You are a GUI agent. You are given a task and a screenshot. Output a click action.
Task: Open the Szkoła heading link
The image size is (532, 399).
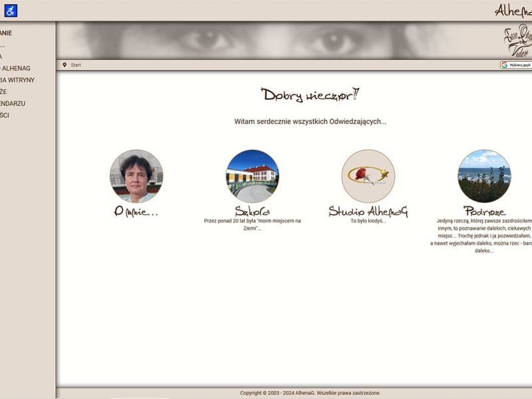click(x=252, y=212)
